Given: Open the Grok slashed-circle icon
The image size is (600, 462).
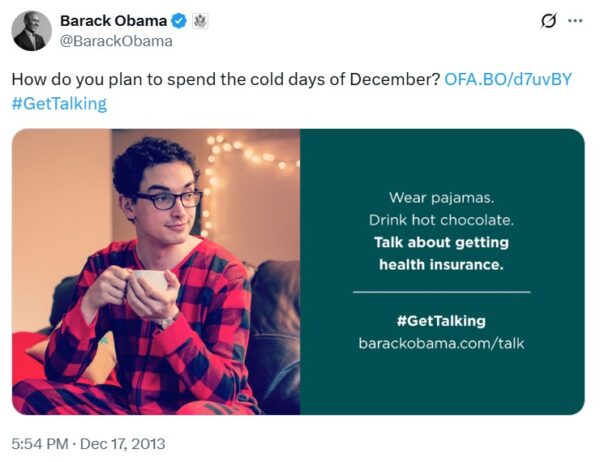Looking at the screenshot, I should (x=548, y=21).
